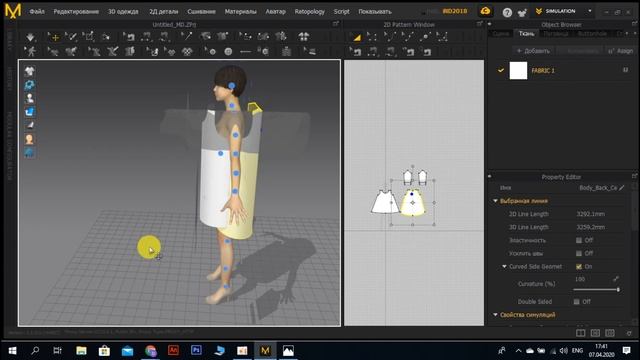Click the link icon beside Curvature value

click(616, 279)
